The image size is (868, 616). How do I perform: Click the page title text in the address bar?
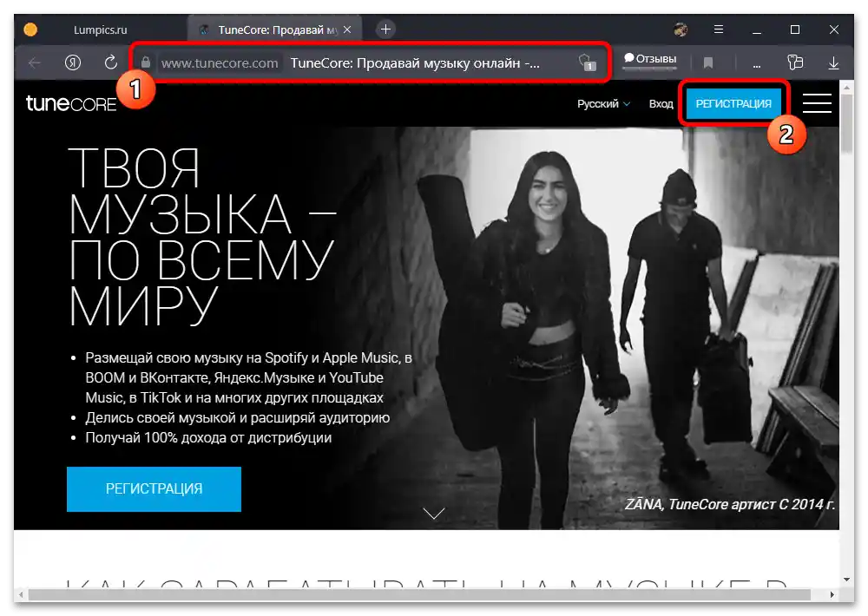click(x=415, y=63)
